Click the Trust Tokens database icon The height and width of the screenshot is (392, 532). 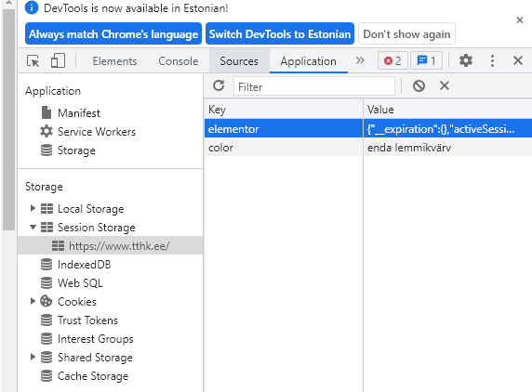click(x=47, y=320)
